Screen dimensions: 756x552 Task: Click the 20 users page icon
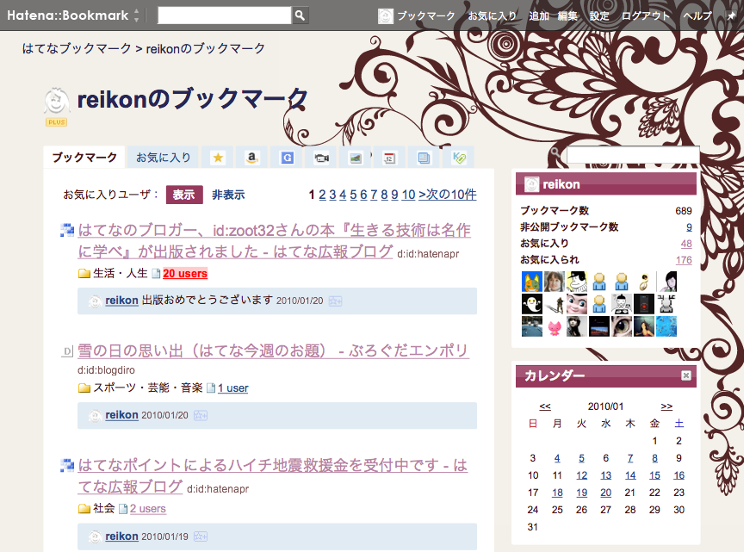tap(156, 274)
